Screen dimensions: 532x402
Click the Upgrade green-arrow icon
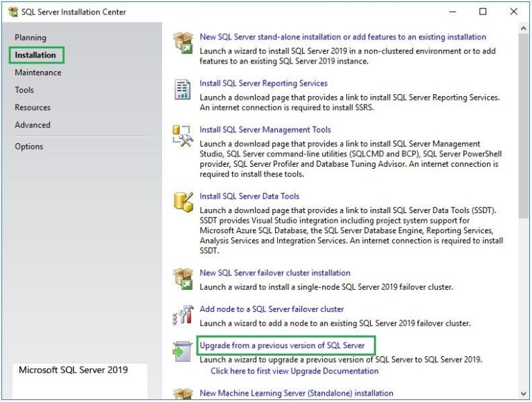click(x=183, y=351)
